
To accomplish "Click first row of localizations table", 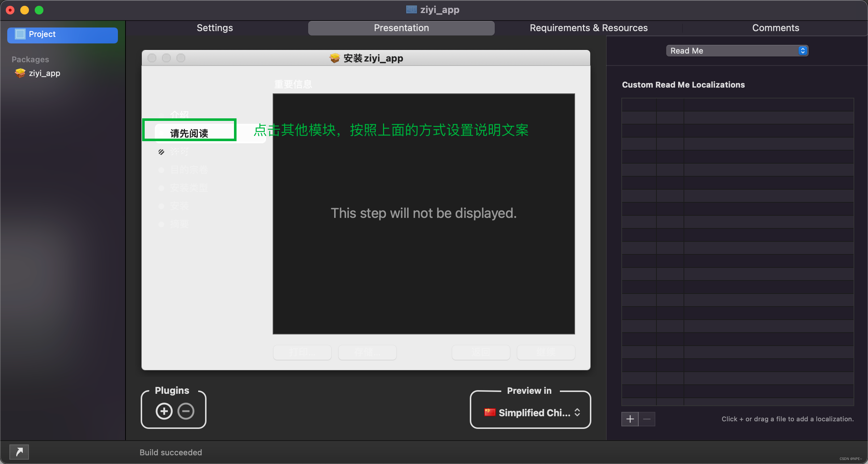I will [x=737, y=105].
